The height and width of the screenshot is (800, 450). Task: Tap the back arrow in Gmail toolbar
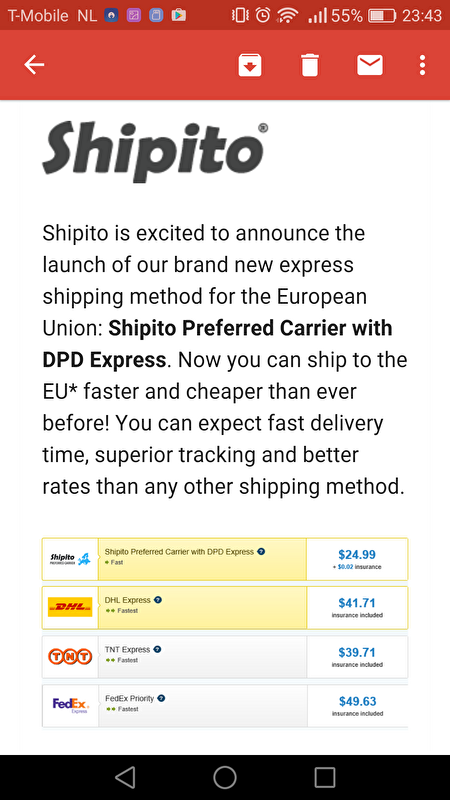(x=34, y=65)
